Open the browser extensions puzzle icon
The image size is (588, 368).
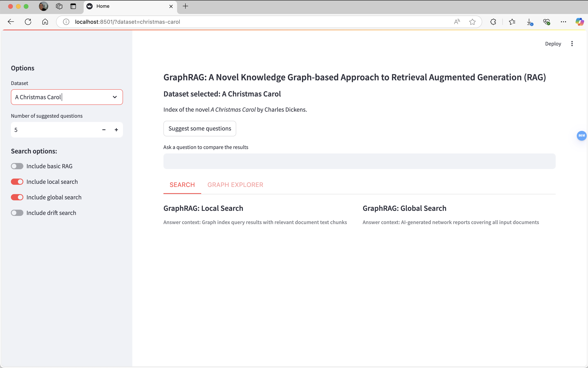[493, 22]
